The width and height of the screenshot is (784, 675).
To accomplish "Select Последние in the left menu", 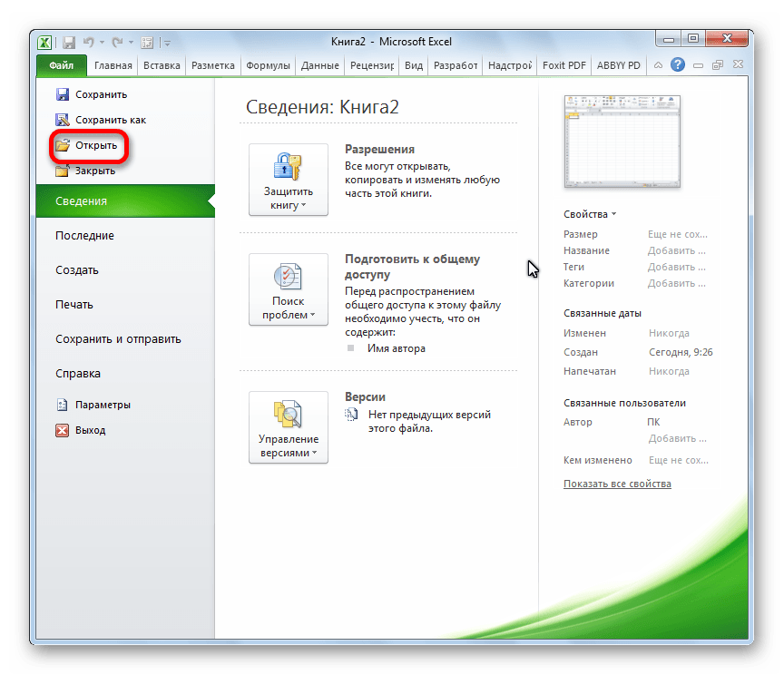I will click(84, 236).
